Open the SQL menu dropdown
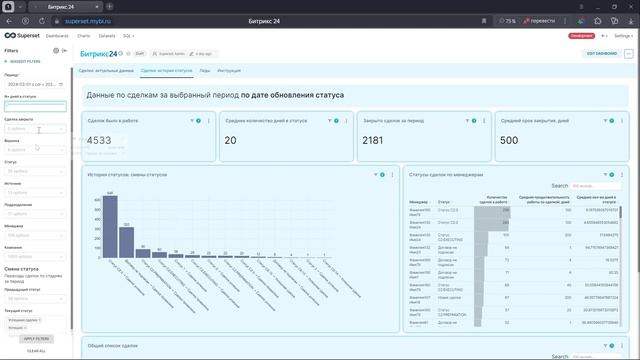The width and height of the screenshot is (640, 360). tap(129, 36)
